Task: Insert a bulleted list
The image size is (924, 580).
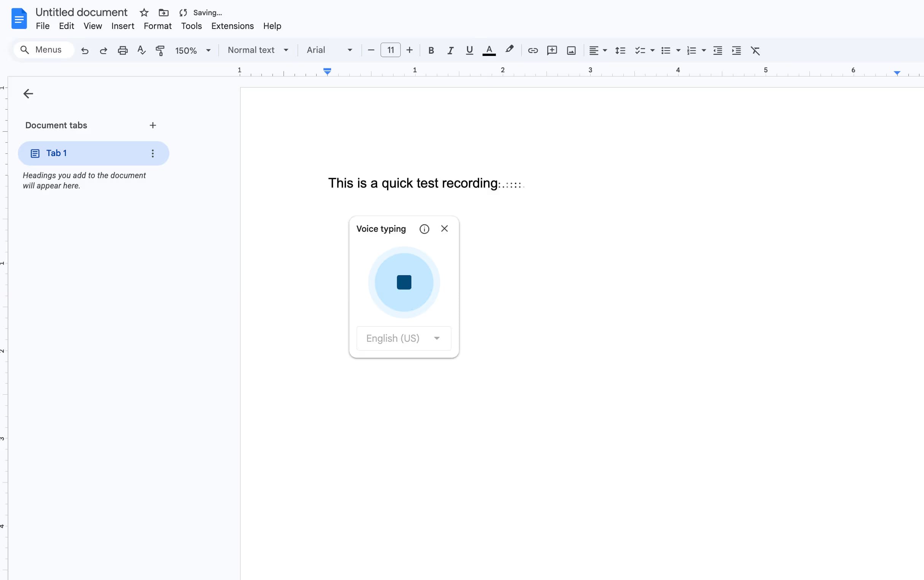Action: 666,50
